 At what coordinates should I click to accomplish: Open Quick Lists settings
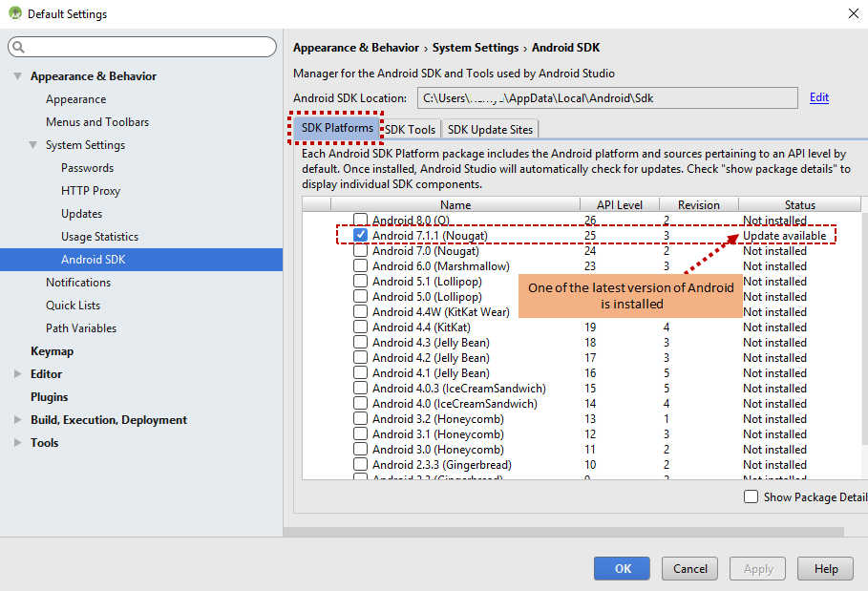74,305
